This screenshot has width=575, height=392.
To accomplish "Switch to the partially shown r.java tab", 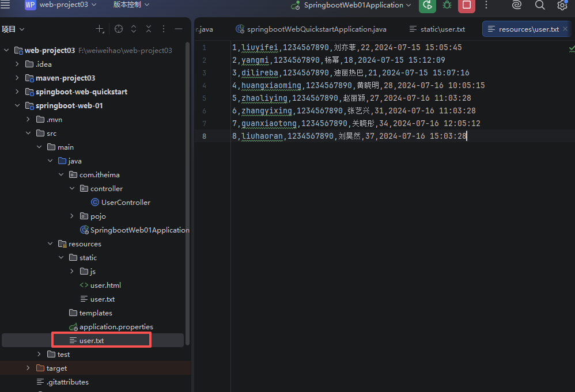I will pos(205,29).
